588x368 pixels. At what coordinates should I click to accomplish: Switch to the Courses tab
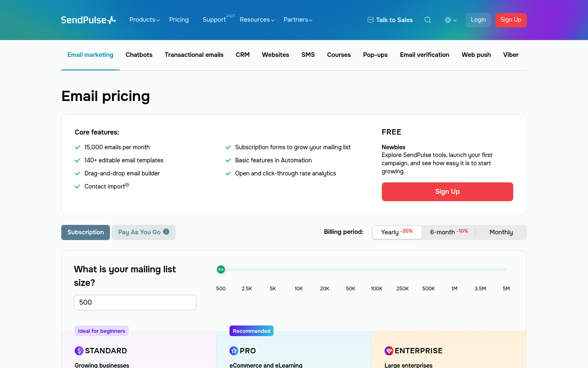[339, 55]
